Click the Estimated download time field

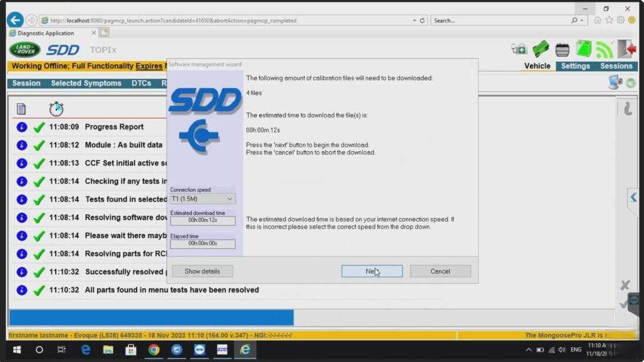pos(203,221)
